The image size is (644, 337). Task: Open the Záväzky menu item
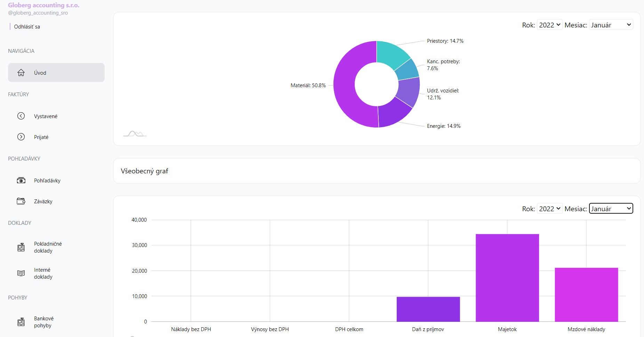(43, 202)
